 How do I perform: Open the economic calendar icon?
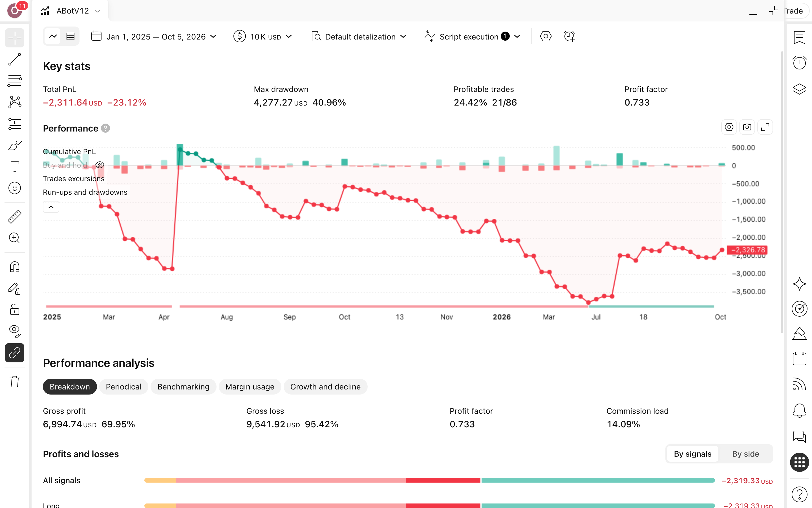point(800,358)
